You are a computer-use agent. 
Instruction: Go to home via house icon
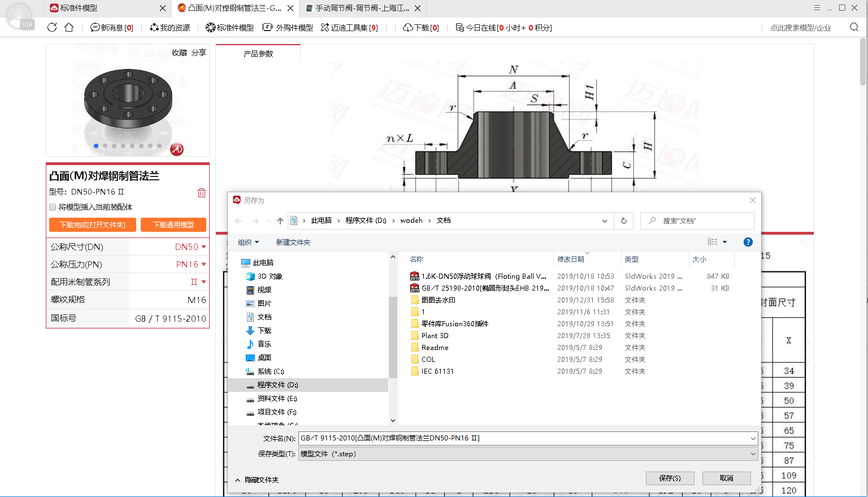pos(69,27)
